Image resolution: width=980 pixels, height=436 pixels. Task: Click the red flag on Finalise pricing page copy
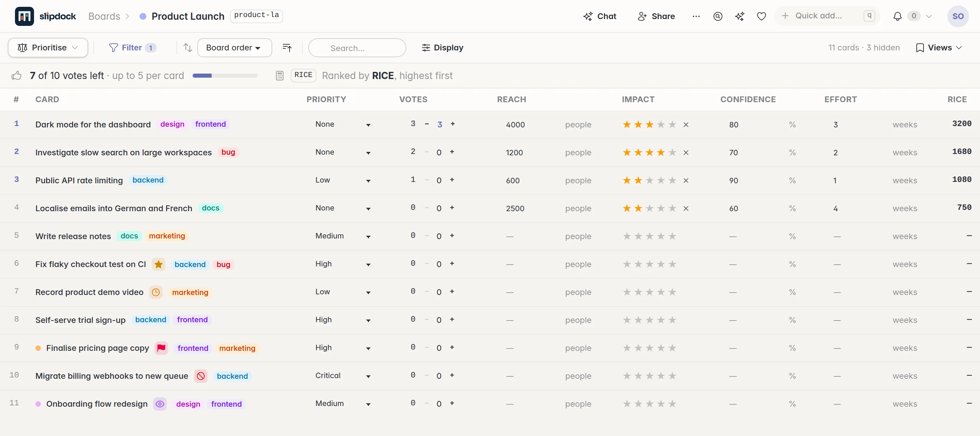[x=161, y=348]
